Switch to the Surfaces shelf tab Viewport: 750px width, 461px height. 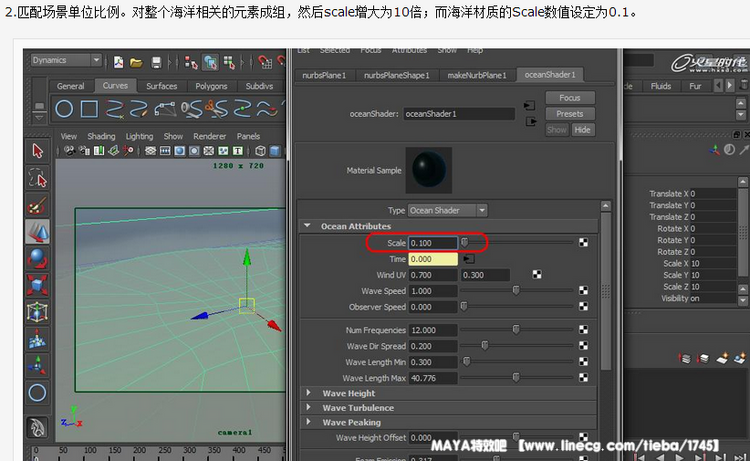(162, 86)
